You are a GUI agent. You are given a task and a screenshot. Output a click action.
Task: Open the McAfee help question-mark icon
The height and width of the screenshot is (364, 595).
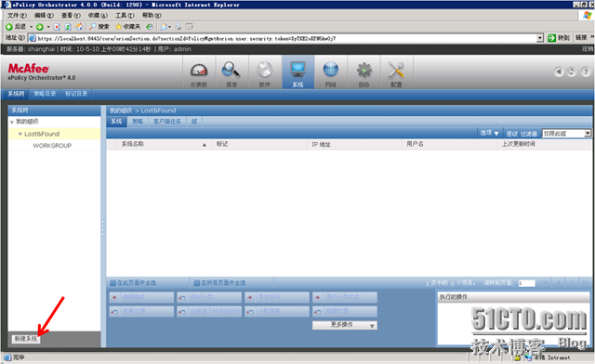click(x=586, y=71)
